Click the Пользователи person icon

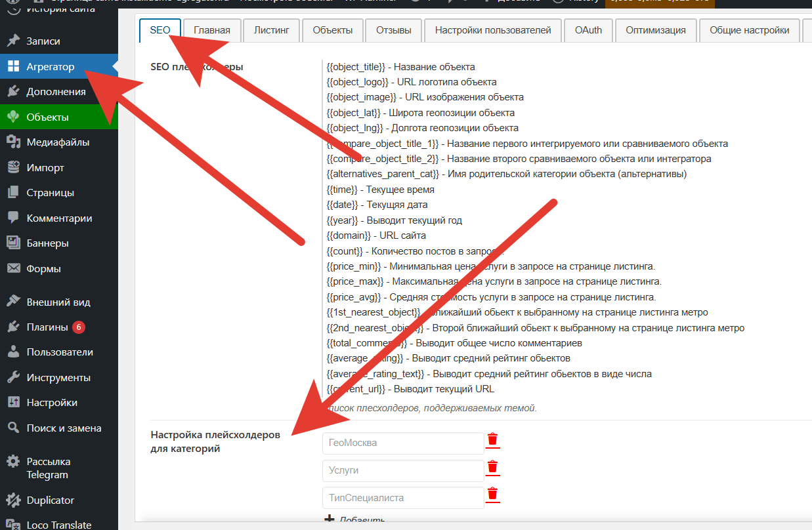(13, 352)
